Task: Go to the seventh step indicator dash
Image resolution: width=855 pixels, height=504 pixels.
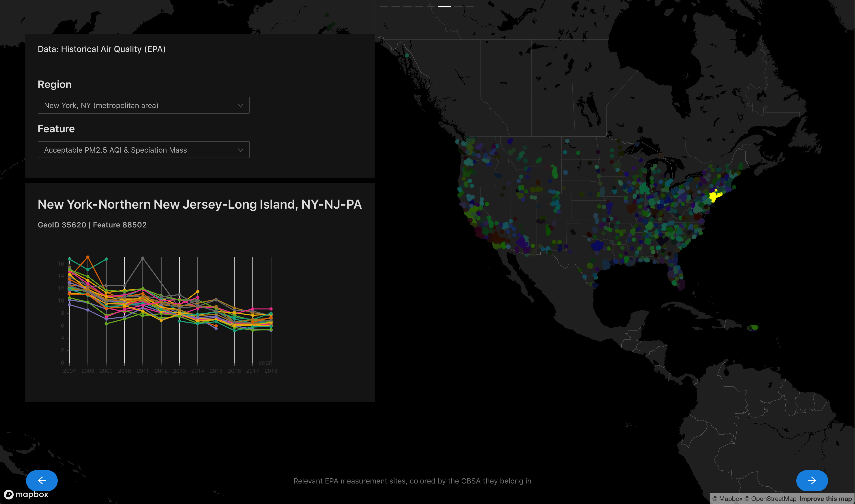Action: pos(458,6)
